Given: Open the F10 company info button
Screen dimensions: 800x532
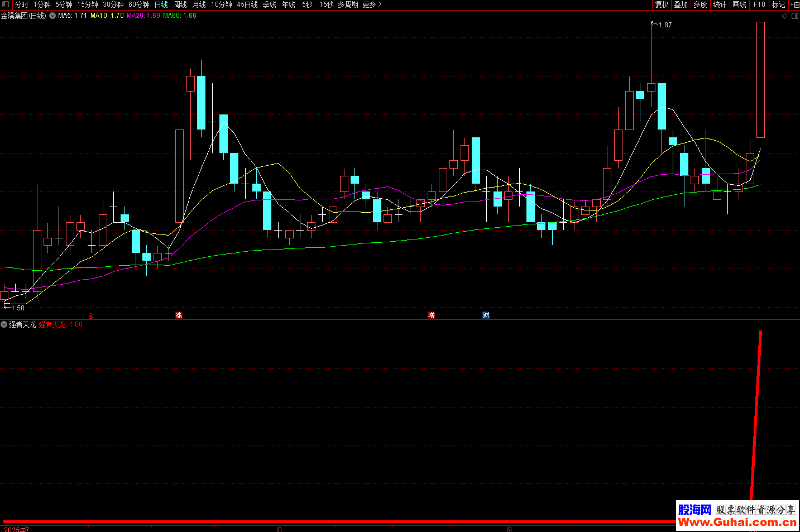Looking at the screenshot, I should 759,4.
